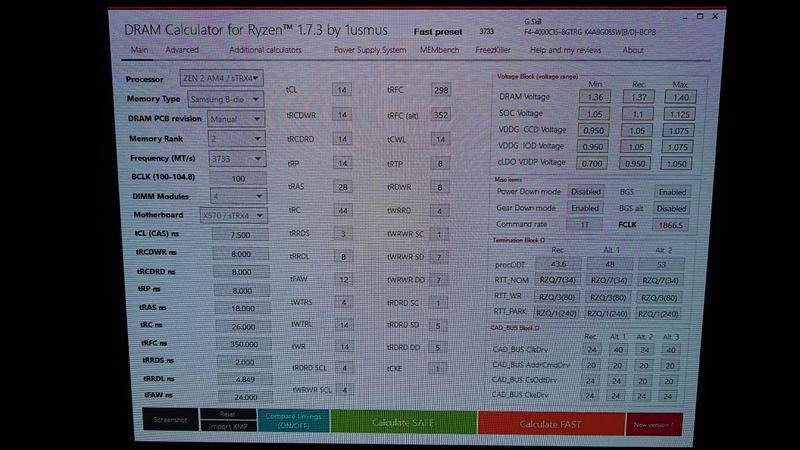Go to the MEMbench tab

coord(440,50)
